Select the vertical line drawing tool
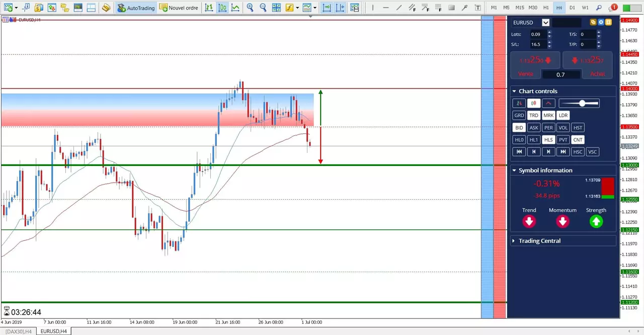 (x=373, y=8)
